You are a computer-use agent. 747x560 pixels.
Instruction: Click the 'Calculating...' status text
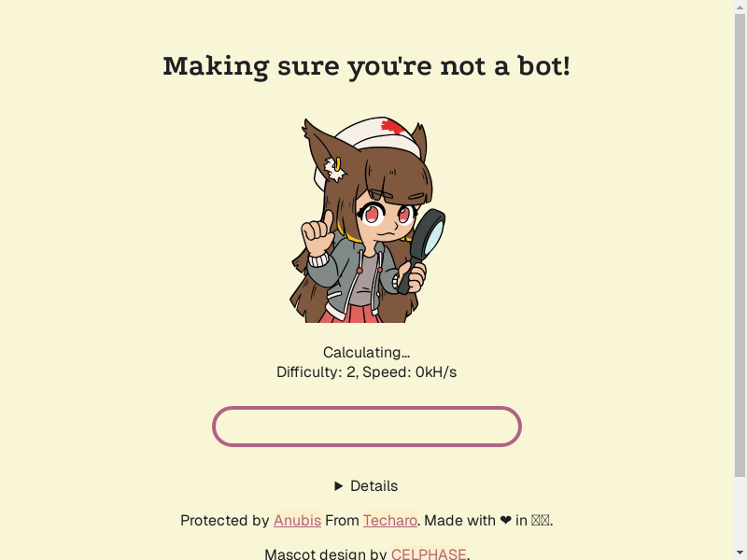(366, 353)
